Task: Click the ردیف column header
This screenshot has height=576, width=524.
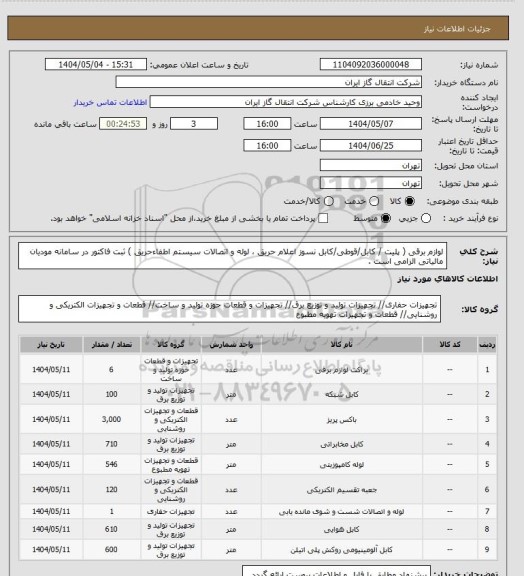Action: click(x=487, y=345)
